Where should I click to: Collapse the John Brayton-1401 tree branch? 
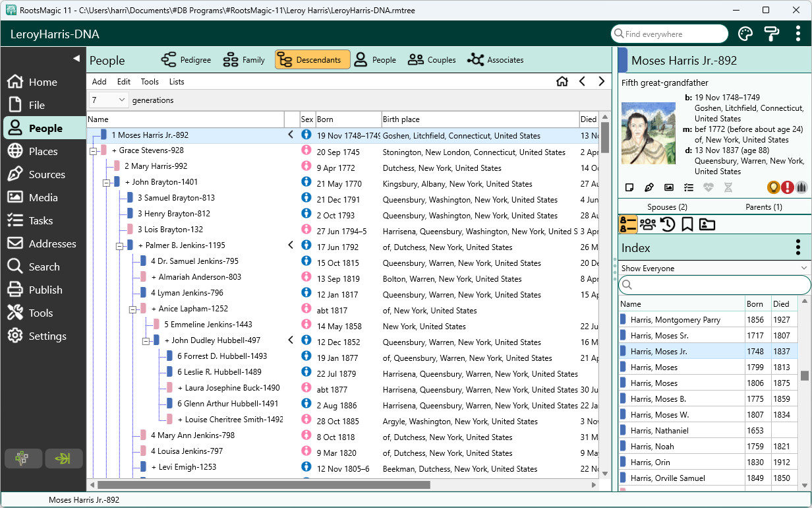tap(107, 183)
